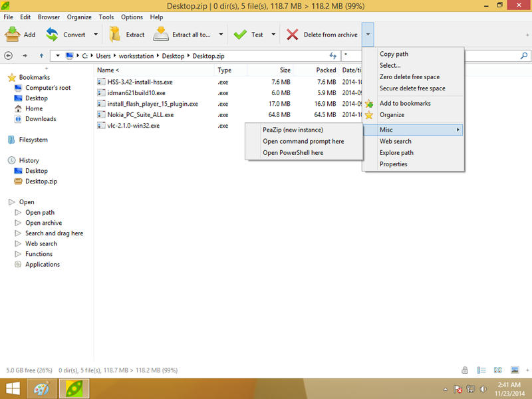Select the file Nokia_PC_Suite_ALL.exe
The height and width of the screenshot is (399, 532).
pyautogui.click(x=140, y=115)
